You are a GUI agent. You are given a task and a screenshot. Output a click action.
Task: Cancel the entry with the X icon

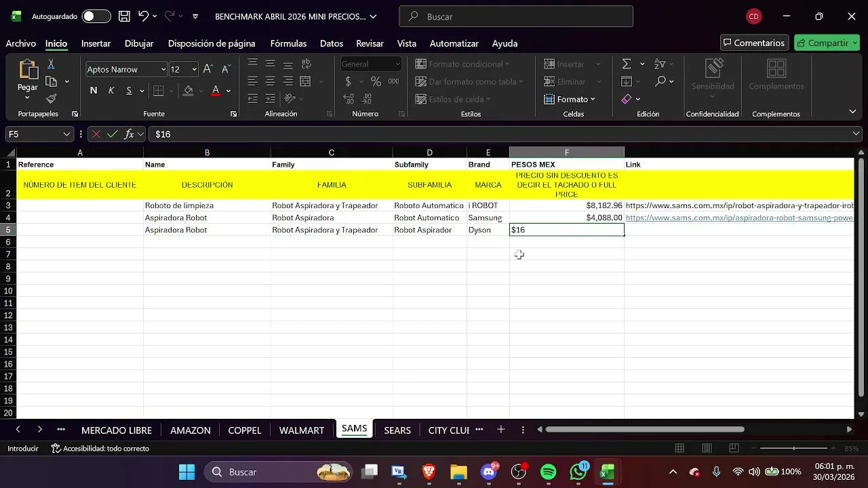point(96,134)
